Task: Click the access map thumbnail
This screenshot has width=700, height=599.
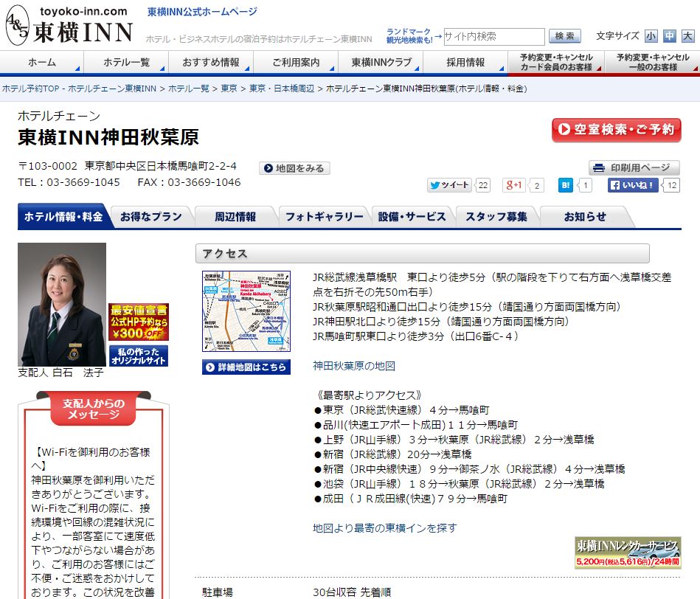Action: [x=246, y=311]
